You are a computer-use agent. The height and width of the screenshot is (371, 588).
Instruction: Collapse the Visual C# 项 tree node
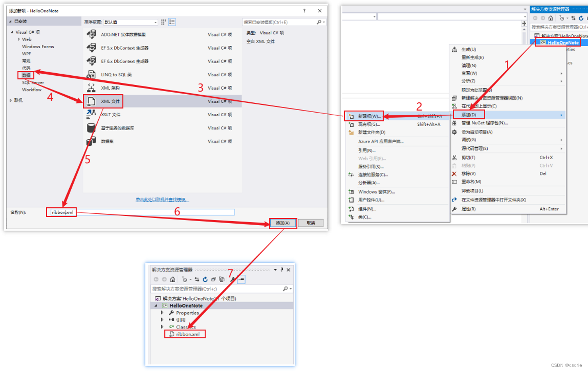point(12,32)
